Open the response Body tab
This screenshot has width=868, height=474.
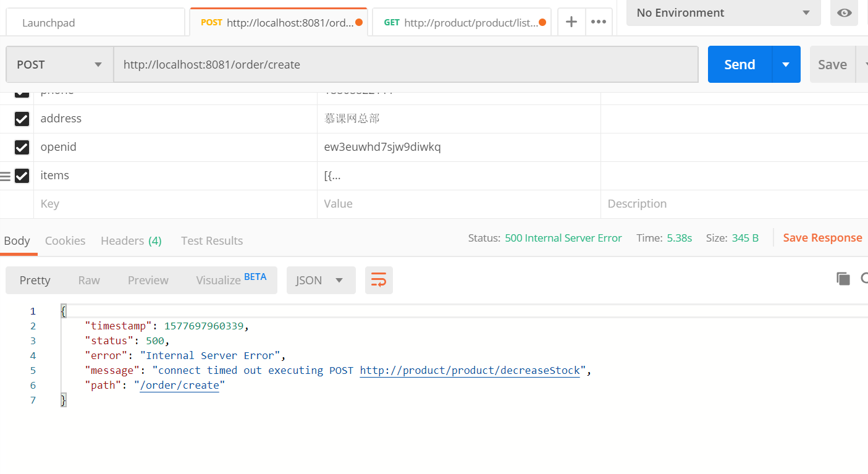[17, 240]
